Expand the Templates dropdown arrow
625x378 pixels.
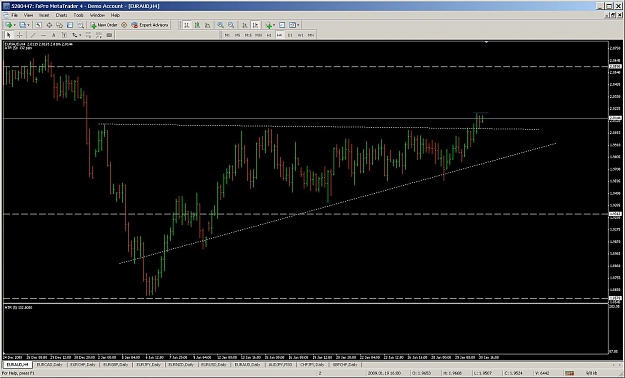(x=299, y=25)
